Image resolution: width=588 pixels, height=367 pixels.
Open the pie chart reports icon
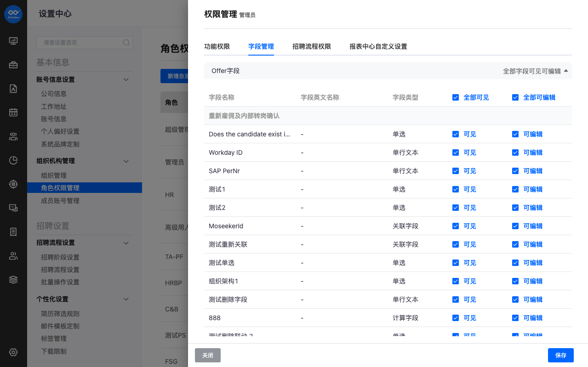click(13, 160)
